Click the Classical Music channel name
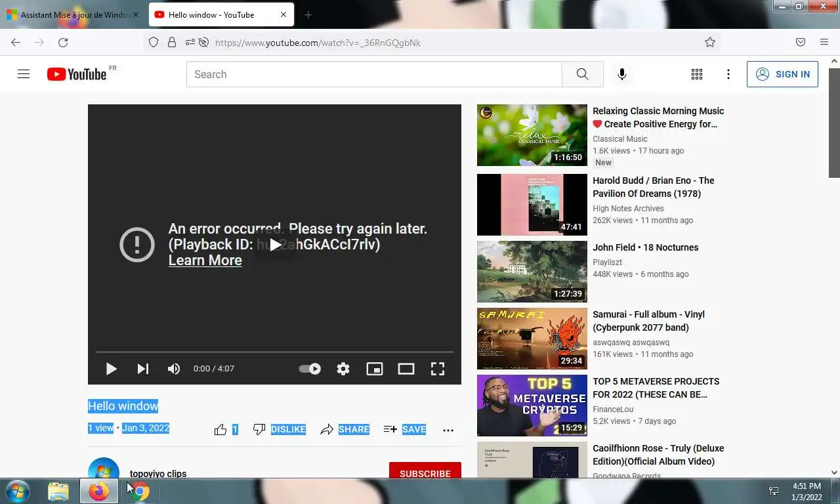 click(620, 139)
